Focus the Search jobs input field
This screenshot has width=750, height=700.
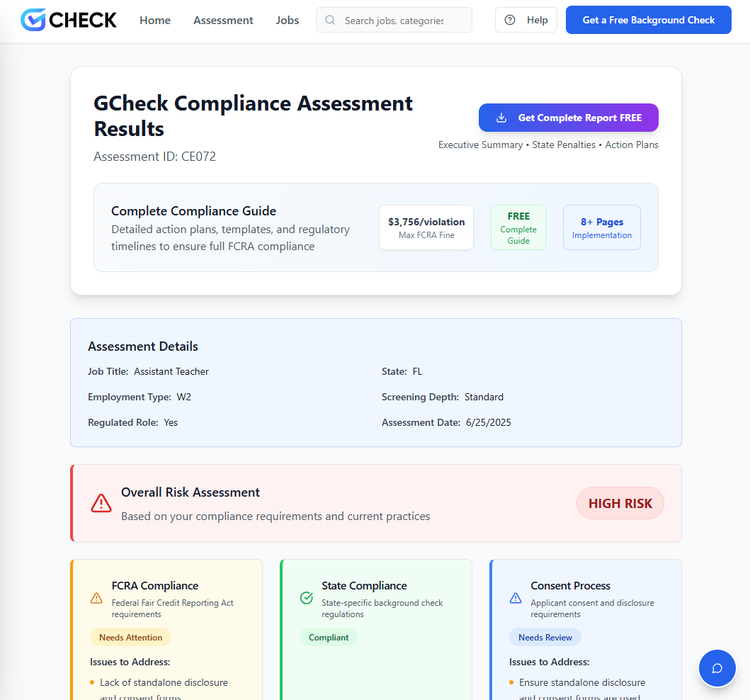coord(394,20)
